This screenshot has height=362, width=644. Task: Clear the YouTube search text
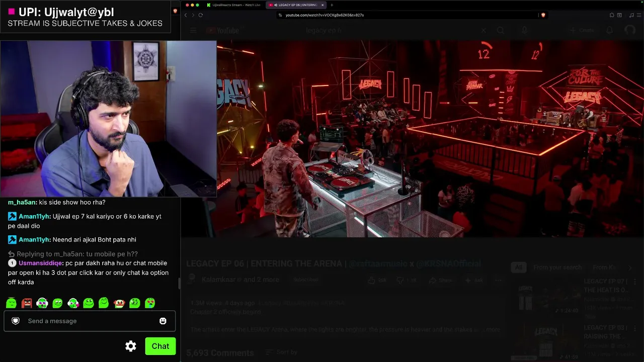point(484,30)
